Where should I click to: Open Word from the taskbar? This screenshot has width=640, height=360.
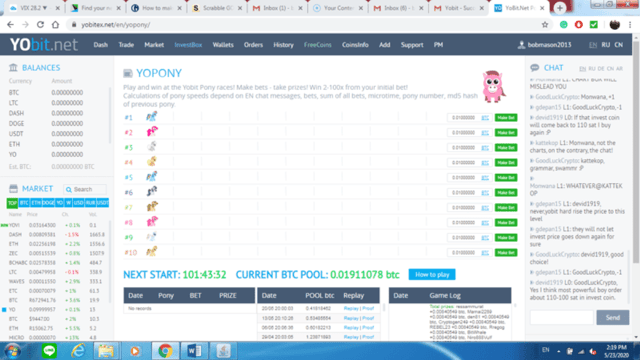[x=194, y=351]
